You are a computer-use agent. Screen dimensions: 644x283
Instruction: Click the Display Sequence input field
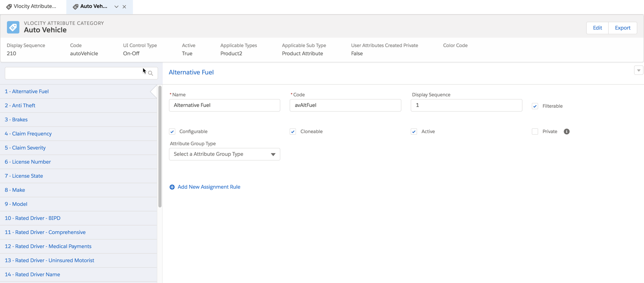pyautogui.click(x=466, y=105)
